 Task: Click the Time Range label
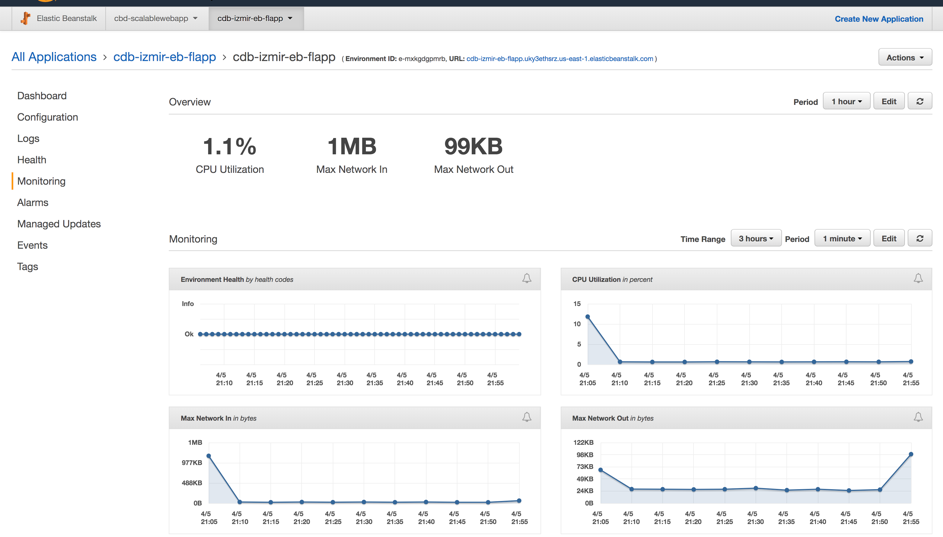[702, 239]
